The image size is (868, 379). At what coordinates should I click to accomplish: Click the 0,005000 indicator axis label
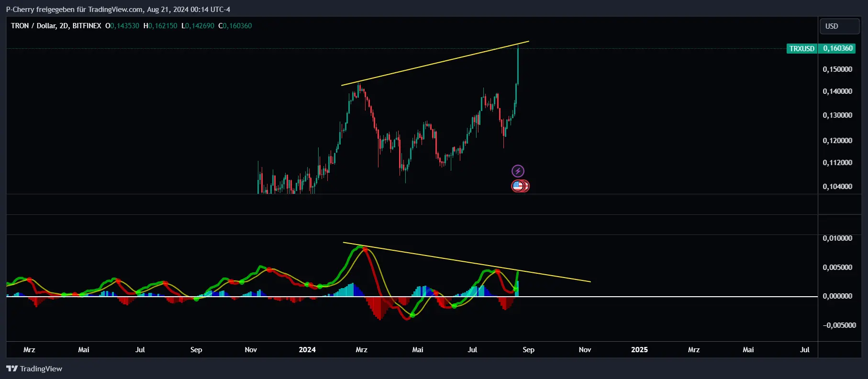[x=837, y=268]
